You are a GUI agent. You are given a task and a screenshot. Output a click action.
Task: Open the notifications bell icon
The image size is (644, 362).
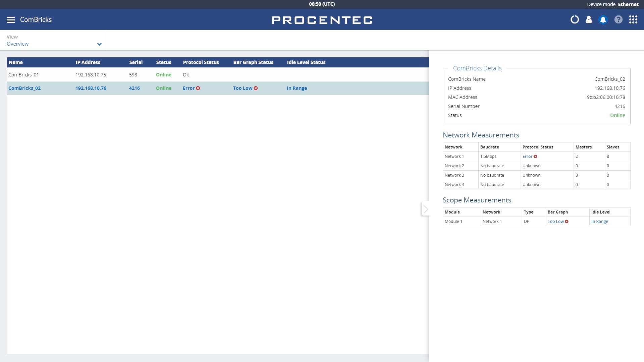click(x=603, y=19)
